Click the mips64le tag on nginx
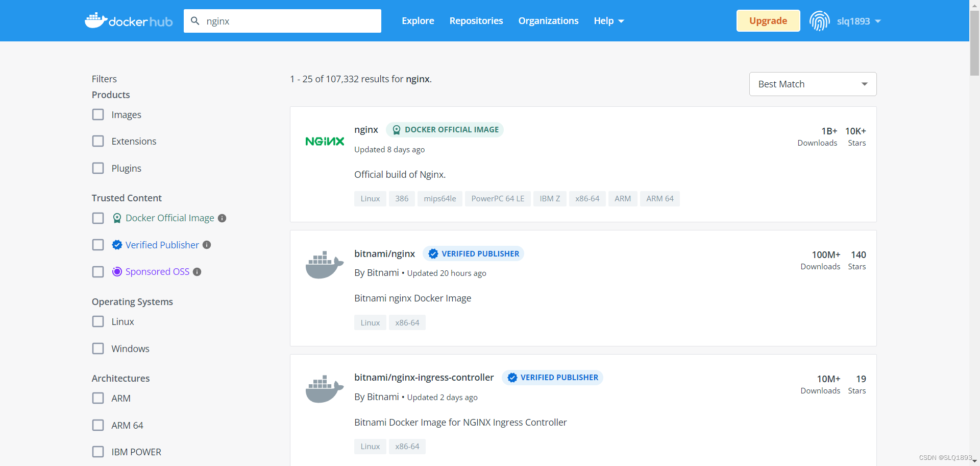This screenshot has height=466, width=980. [440, 199]
